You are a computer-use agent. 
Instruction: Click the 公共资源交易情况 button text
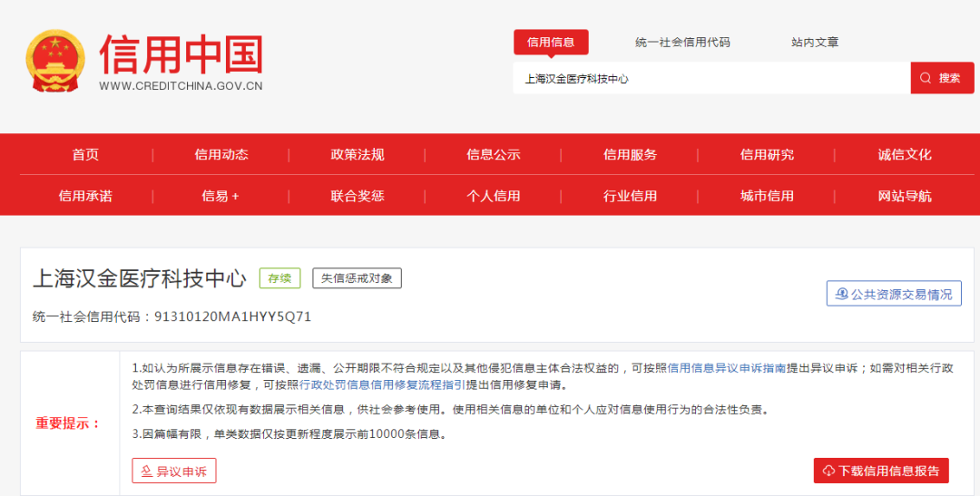(x=902, y=294)
